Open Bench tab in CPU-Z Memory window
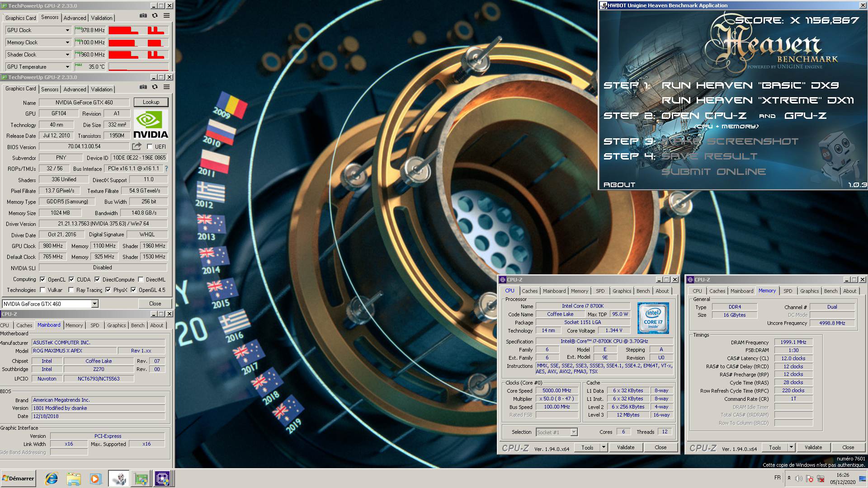Screen dimensions: 868x488 coord(830,291)
